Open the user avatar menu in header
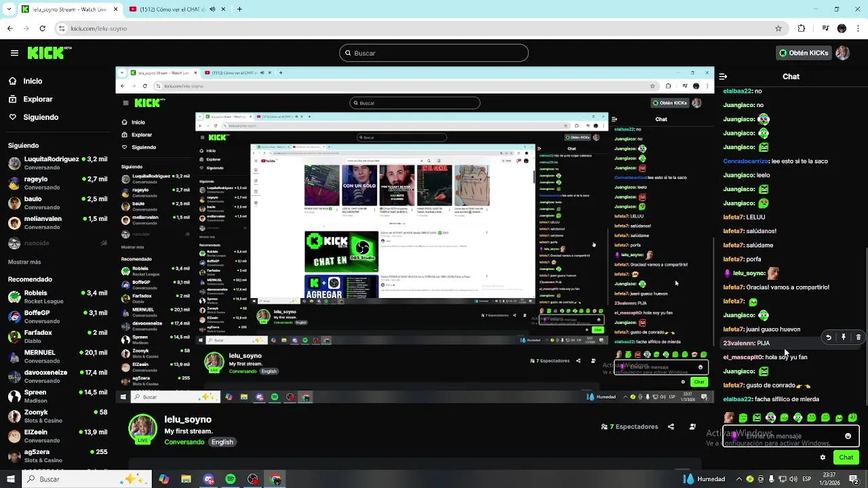This screenshot has width=868, height=488. [843, 53]
